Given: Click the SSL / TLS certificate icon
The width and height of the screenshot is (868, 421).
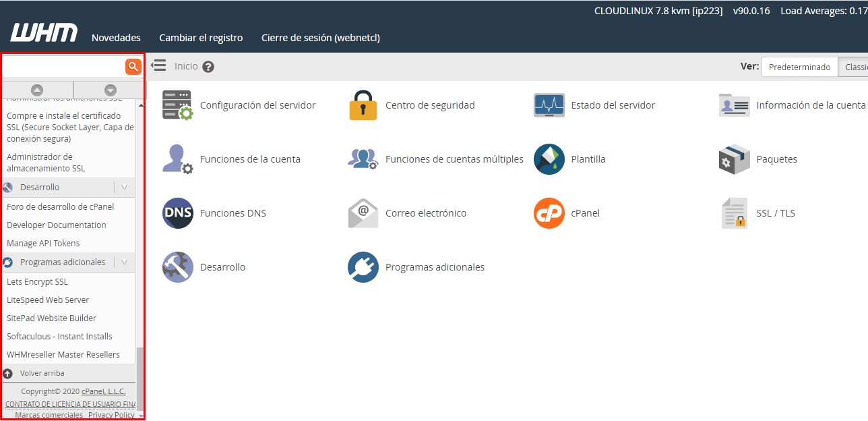Looking at the screenshot, I should click(734, 213).
